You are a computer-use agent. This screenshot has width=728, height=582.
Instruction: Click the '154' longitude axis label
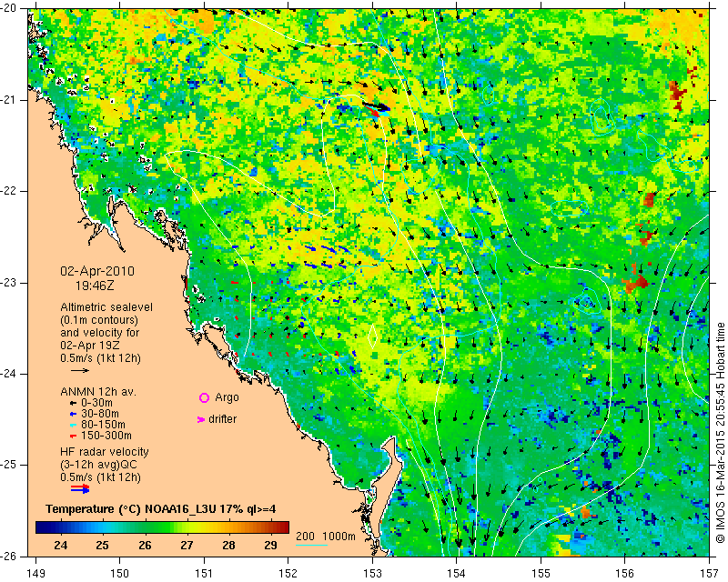(457, 573)
